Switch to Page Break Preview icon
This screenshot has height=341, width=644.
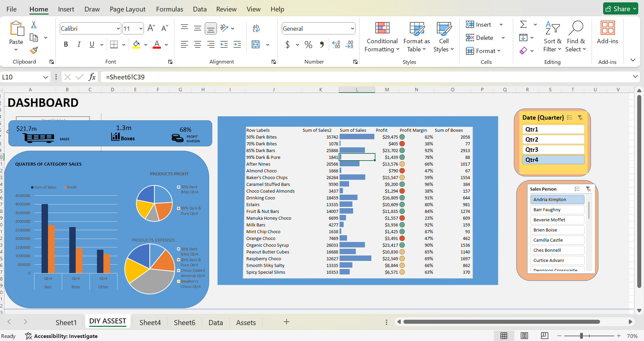[x=545, y=336]
